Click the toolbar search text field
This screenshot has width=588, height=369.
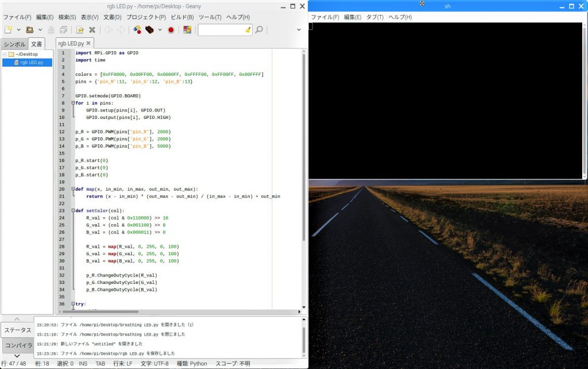(x=221, y=29)
